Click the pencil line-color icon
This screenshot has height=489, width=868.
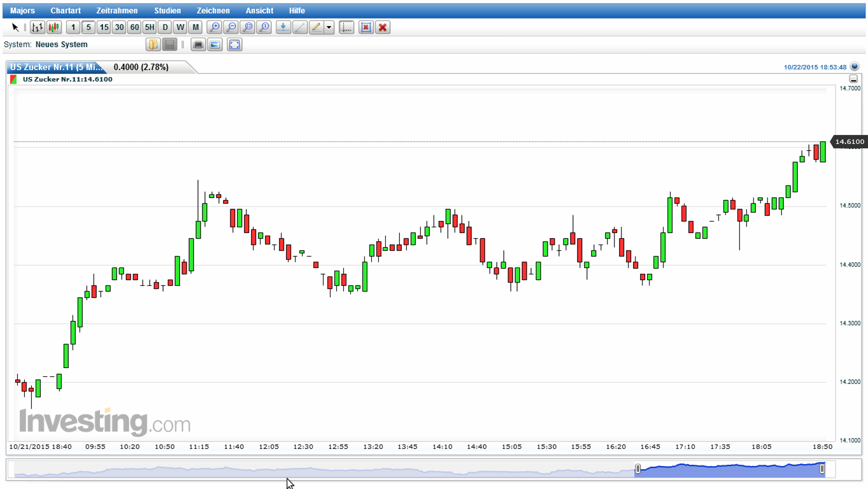pos(316,27)
